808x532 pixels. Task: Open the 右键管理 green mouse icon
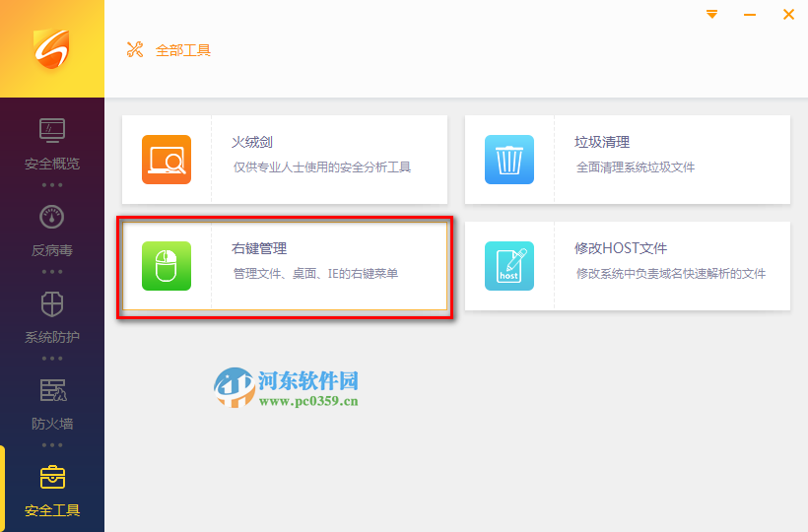(x=167, y=266)
